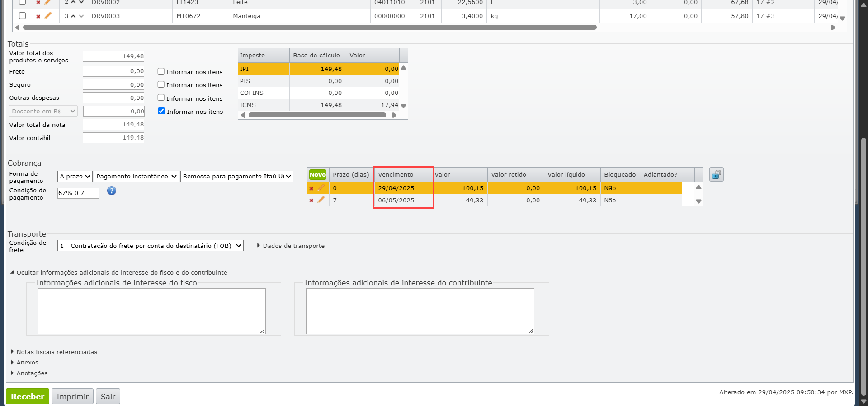Viewport: 868px width, 406px height.
Task: Click 'Base de cálculo' tax column header
Action: [318, 56]
